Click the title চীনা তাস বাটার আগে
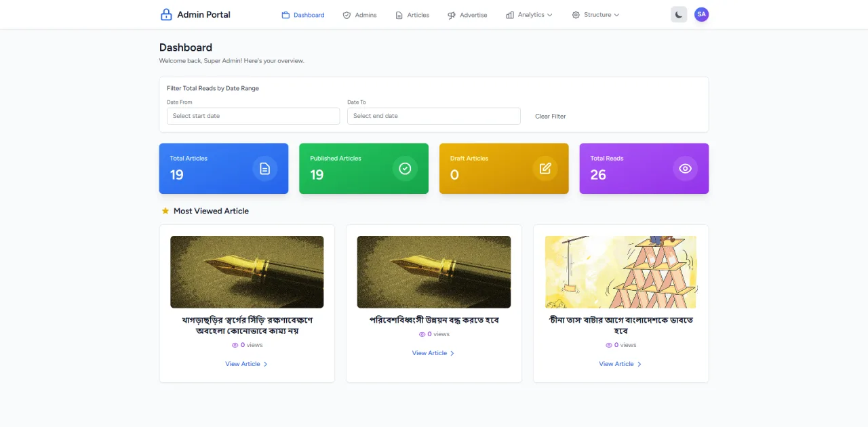 tap(620, 325)
